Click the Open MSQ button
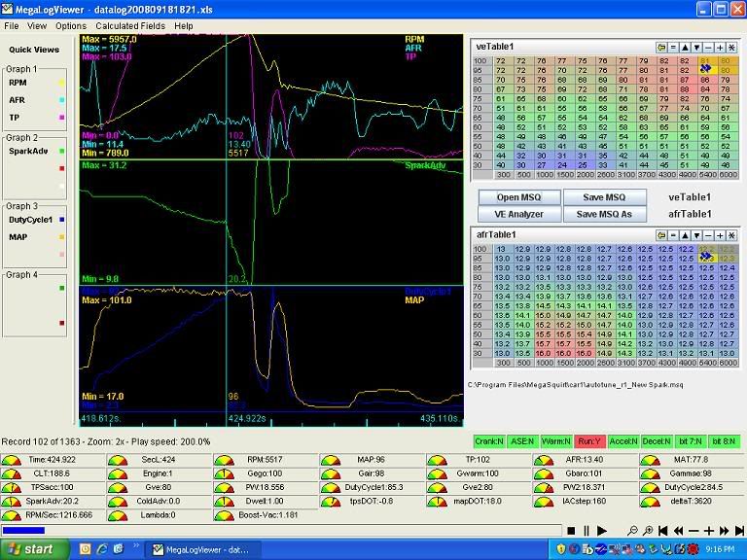The width and height of the screenshot is (747, 560). point(518,196)
